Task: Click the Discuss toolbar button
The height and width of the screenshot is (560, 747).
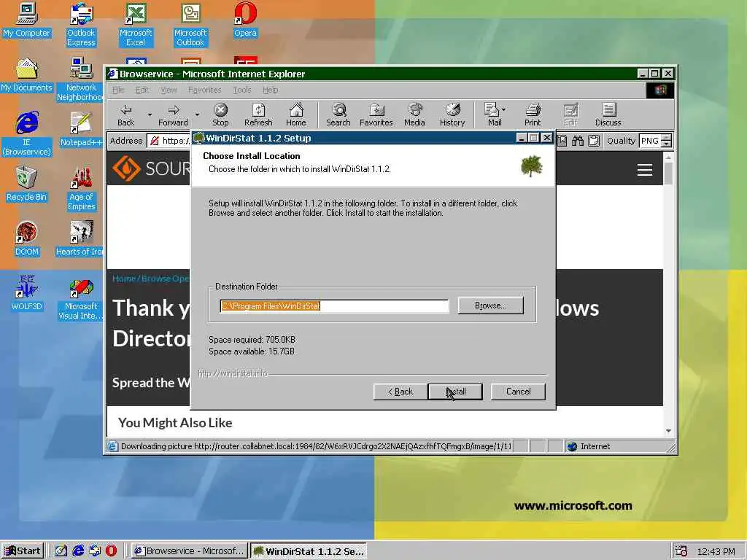Action: (608, 114)
